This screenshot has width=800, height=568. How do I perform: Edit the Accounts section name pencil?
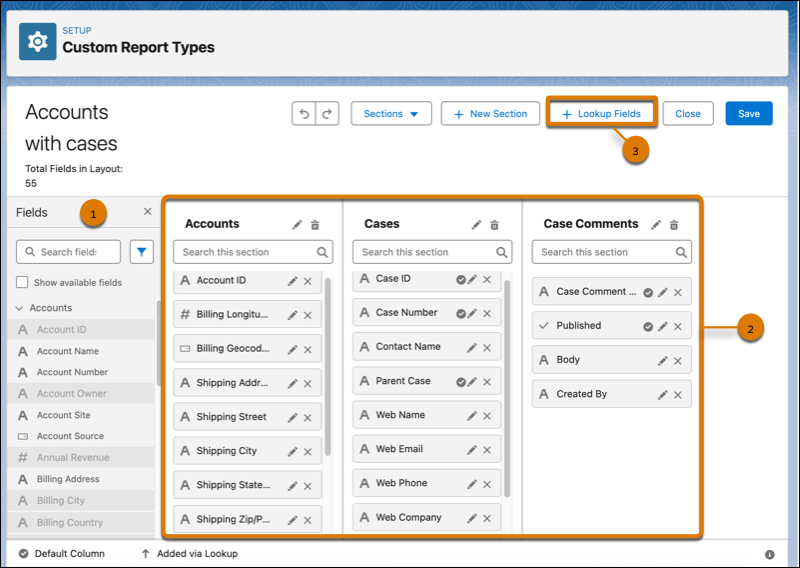tap(297, 225)
